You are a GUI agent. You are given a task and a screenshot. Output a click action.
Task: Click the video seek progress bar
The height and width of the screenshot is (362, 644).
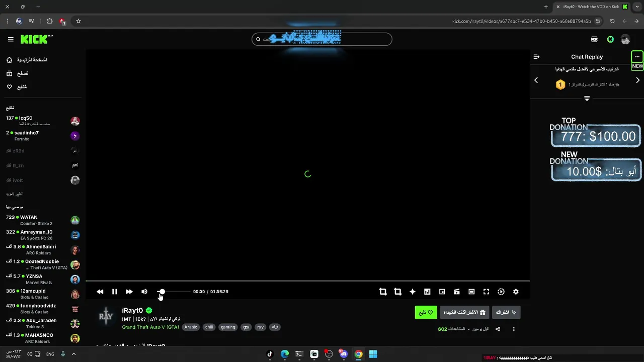[x=307, y=281]
